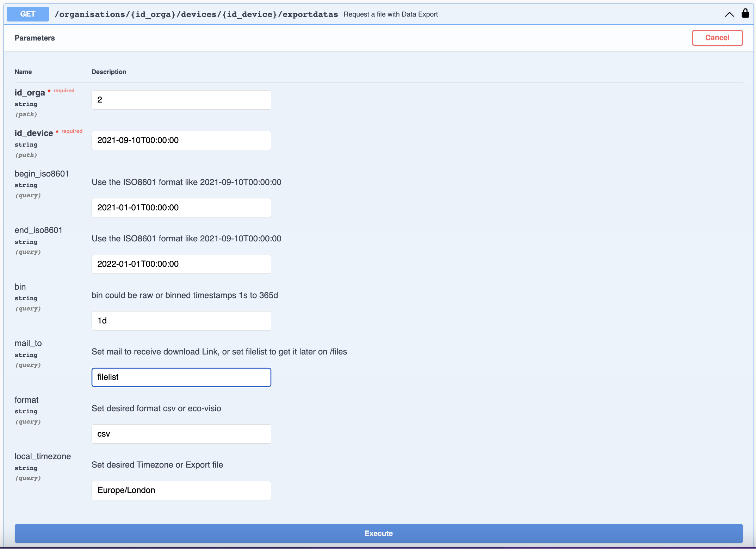Click the Description column header
The image size is (756, 549).
[109, 72]
